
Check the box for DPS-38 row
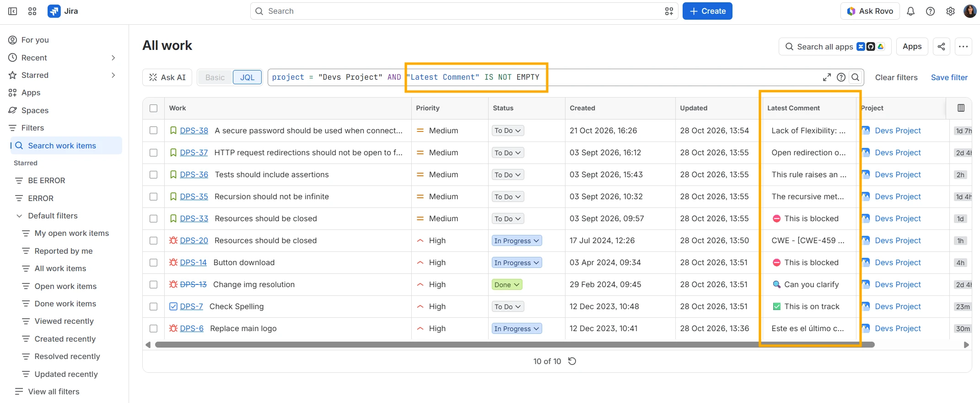pos(153,131)
